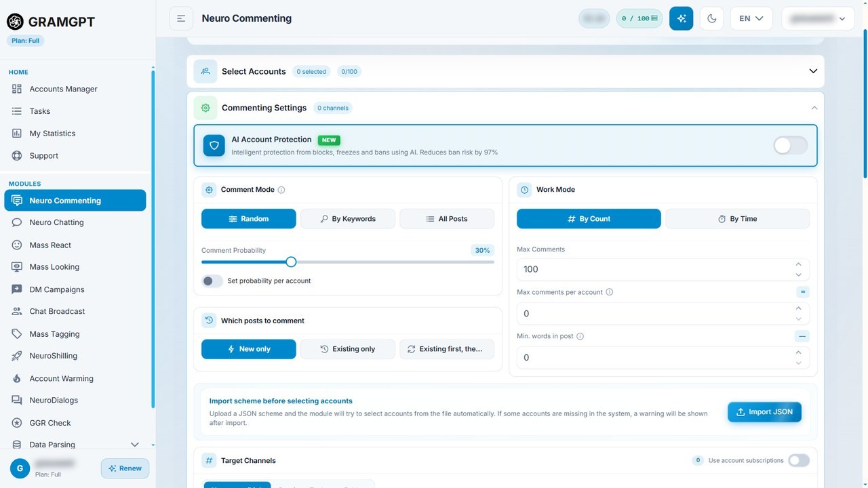
Task: Switch work mode to By Time
Action: 737,219
